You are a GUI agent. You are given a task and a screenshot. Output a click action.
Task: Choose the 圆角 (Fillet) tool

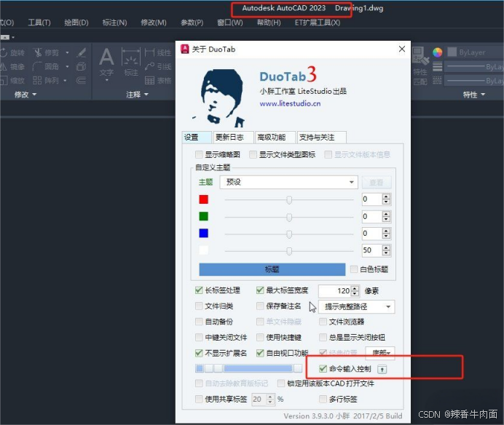(47, 66)
